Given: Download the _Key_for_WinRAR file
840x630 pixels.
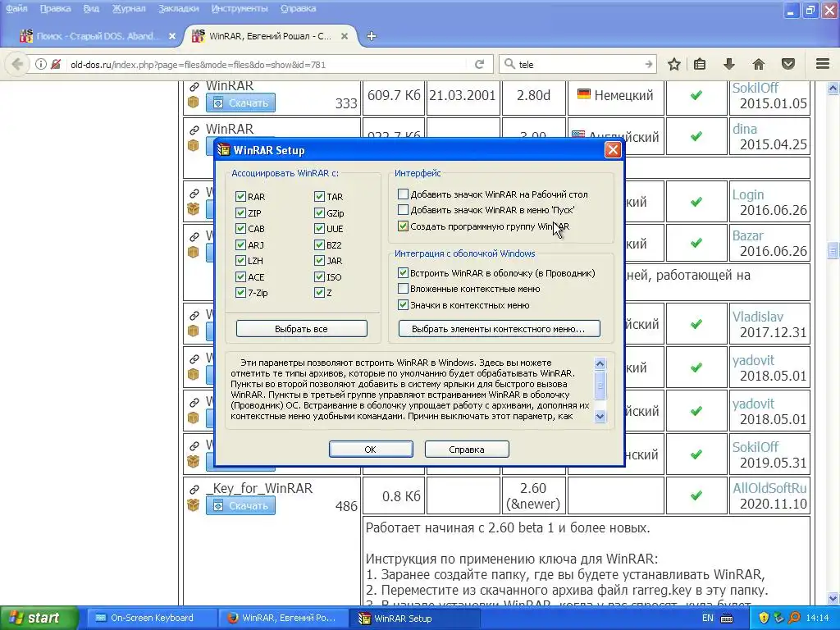Looking at the screenshot, I should [240, 505].
